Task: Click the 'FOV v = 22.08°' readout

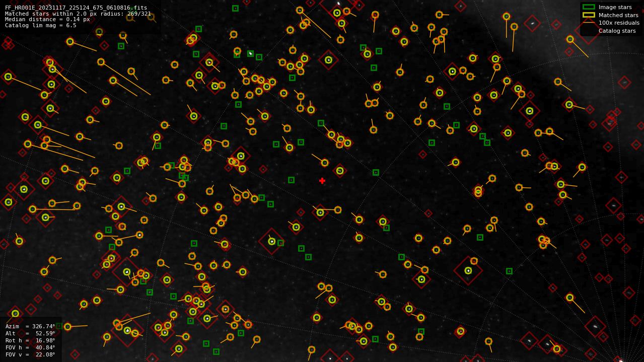Action: [x=30, y=354]
